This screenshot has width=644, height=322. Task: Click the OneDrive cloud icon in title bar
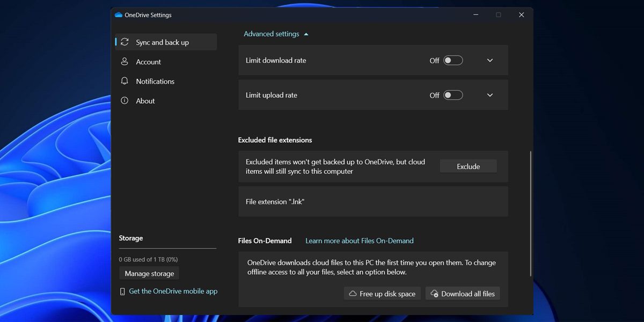coord(119,15)
